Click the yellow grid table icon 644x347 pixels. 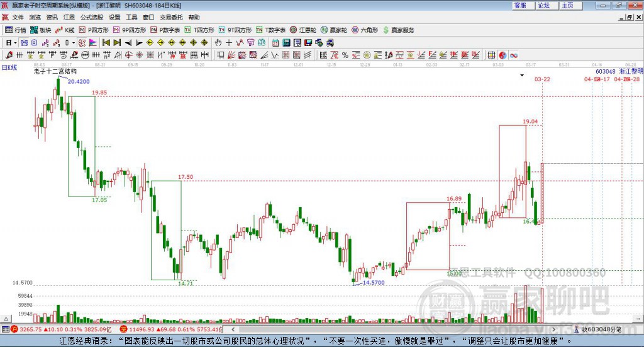coord(491,55)
